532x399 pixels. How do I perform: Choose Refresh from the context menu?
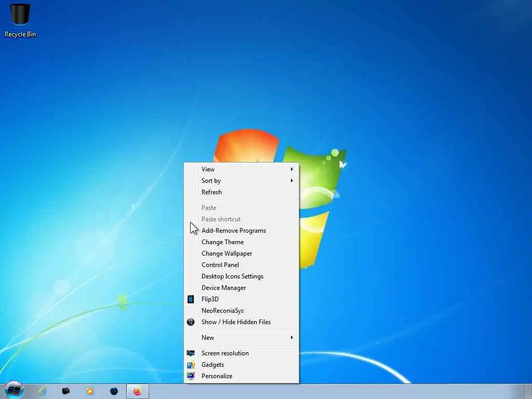click(241, 192)
